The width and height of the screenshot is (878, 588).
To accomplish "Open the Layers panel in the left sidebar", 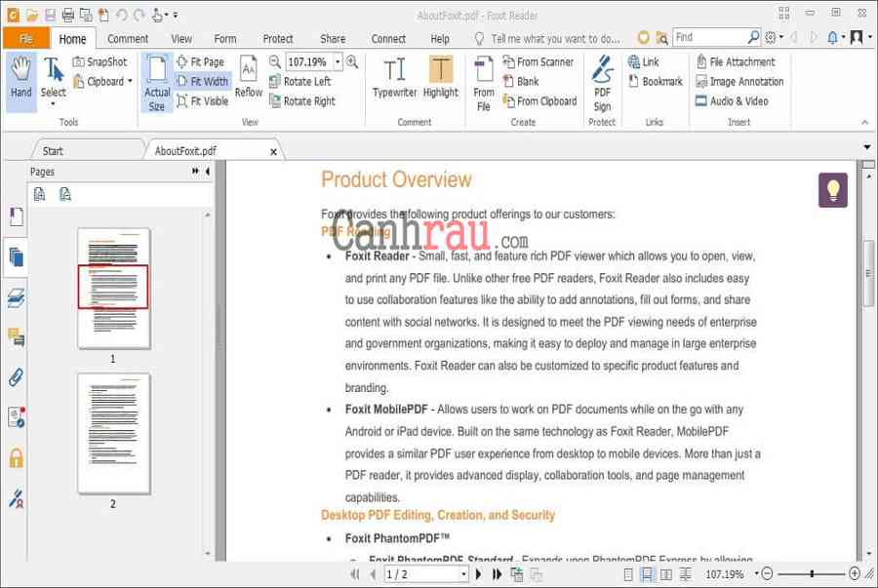I will tap(17, 298).
